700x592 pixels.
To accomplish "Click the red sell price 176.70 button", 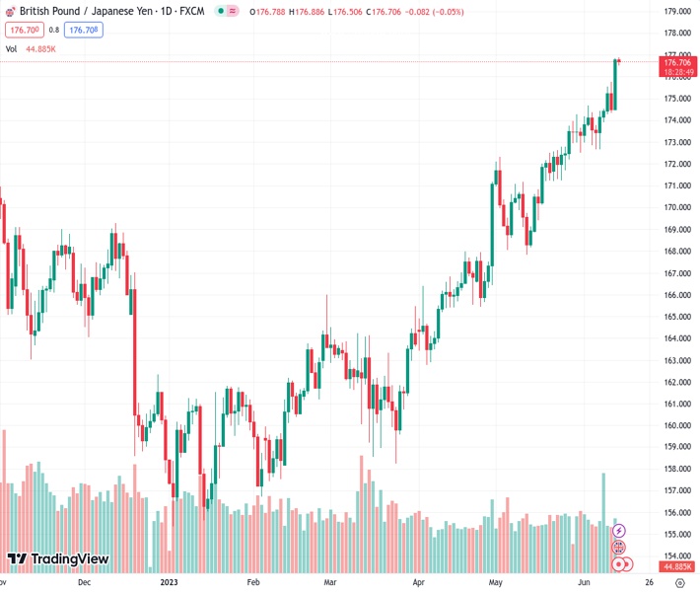I will point(22,30).
